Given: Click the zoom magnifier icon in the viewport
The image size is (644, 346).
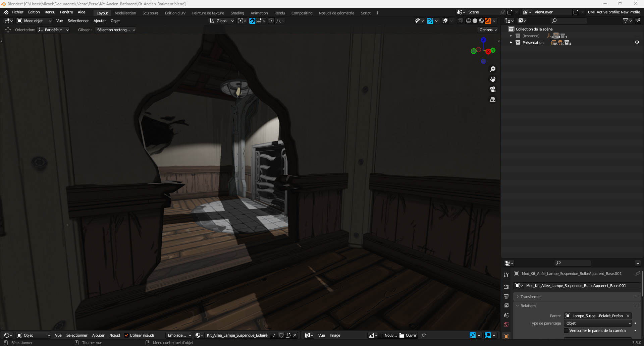Looking at the screenshot, I should (x=493, y=69).
